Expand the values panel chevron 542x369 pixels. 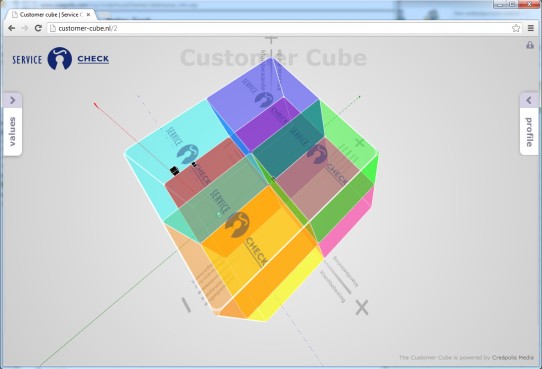(13, 100)
